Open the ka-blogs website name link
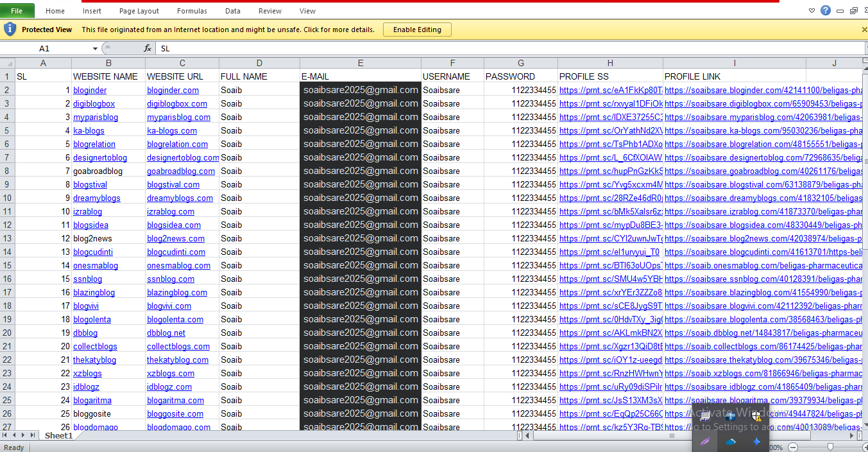Image resolution: width=868 pixels, height=452 pixels. click(89, 131)
